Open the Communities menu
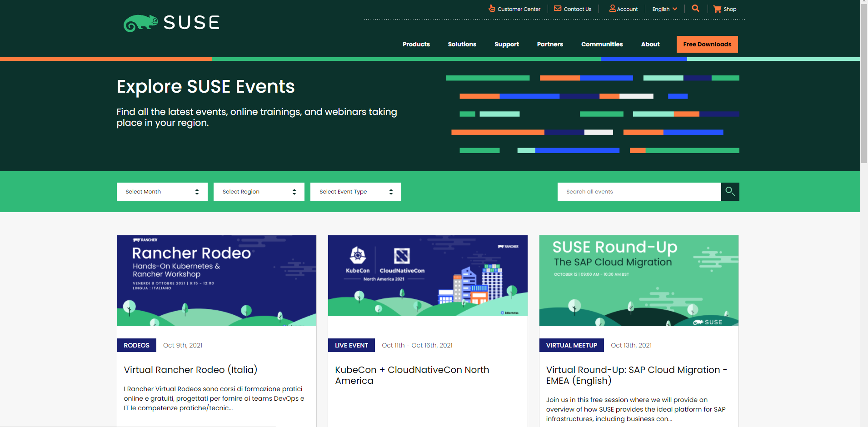The width and height of the screenshot is (868, 427). (x=602, y=44)
